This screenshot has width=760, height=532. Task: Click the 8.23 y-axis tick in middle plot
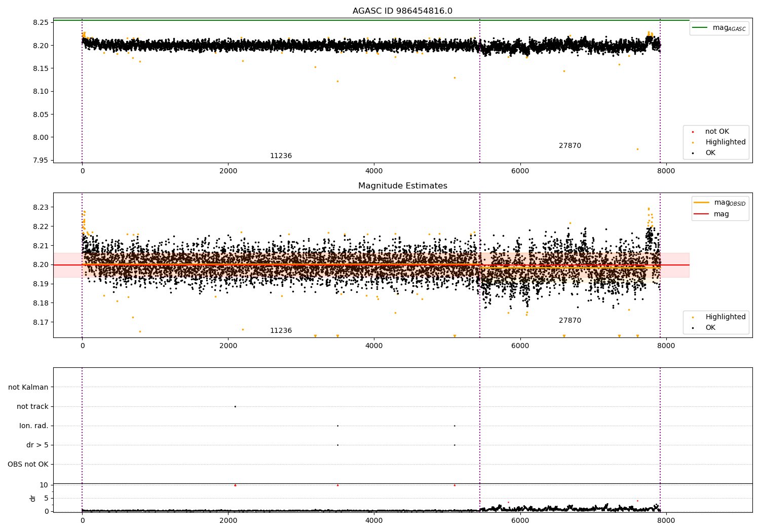click(x=41, y=207)
